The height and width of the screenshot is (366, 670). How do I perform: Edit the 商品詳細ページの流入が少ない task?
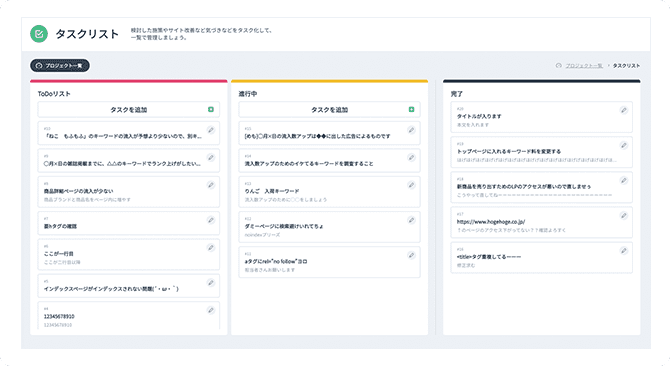tap(211, 185)
